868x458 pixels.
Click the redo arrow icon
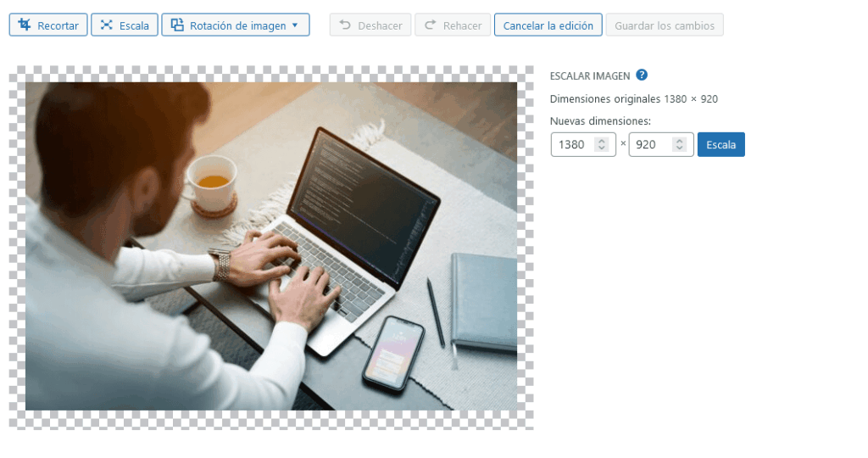(430, 25)
